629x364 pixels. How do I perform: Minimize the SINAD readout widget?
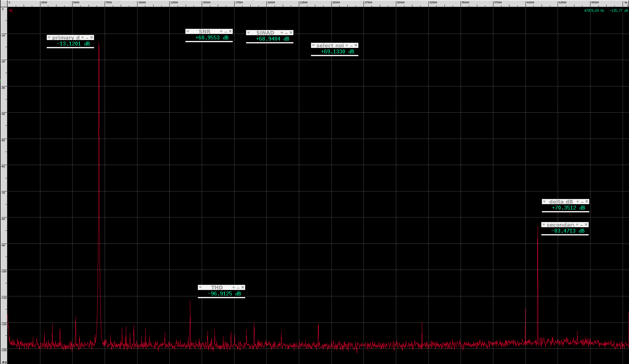tap(286, 33)
